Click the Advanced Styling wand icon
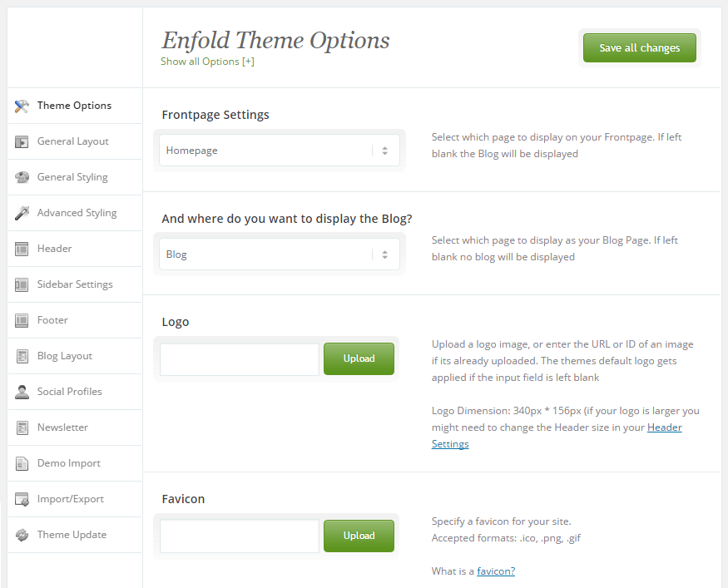 coord(22,214)
